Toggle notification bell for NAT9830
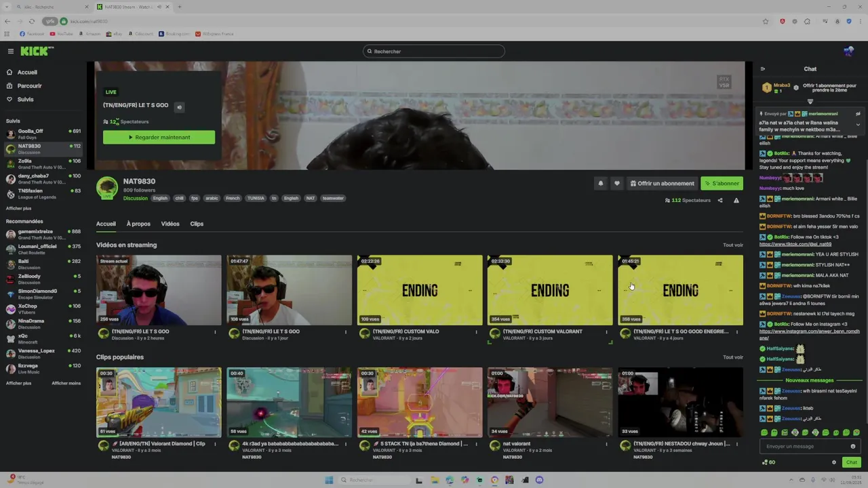This screenshot has width=868, height=488. coord(600,184)
